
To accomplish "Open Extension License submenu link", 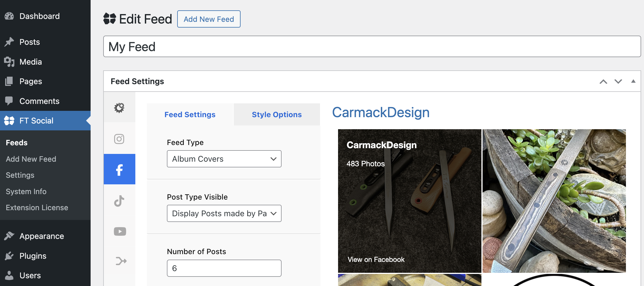I will (x=37, y=208).
